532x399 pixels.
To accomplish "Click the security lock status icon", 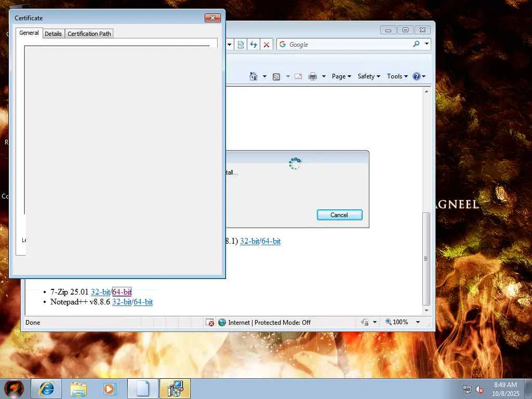I will (x=365, y=322).
